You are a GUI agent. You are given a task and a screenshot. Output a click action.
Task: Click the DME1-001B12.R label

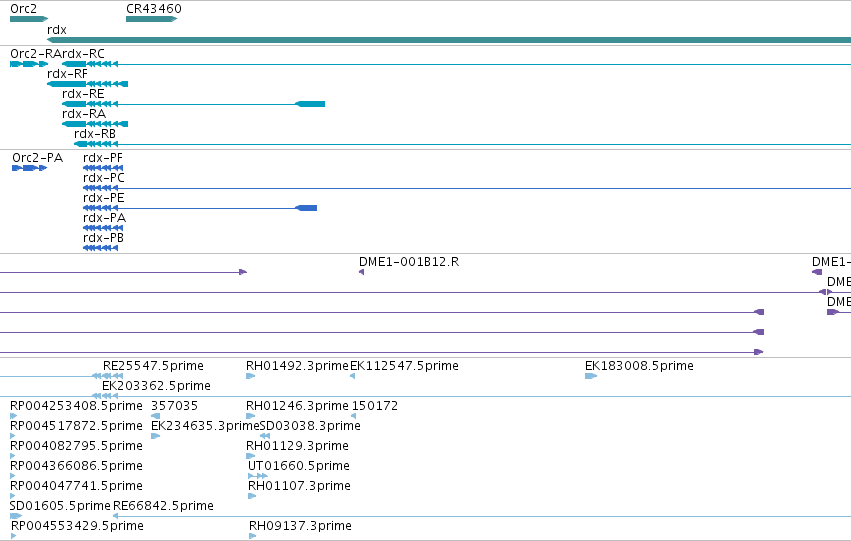pos(409,262)
